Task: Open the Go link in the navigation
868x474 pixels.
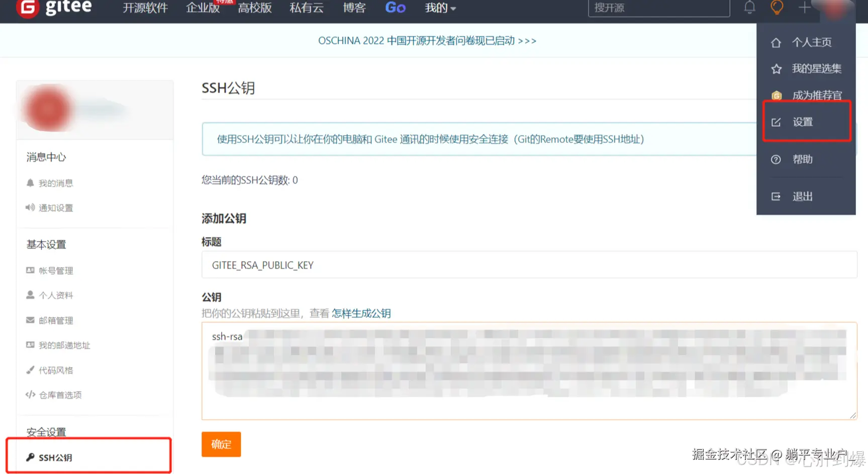Action: [395, 8]
